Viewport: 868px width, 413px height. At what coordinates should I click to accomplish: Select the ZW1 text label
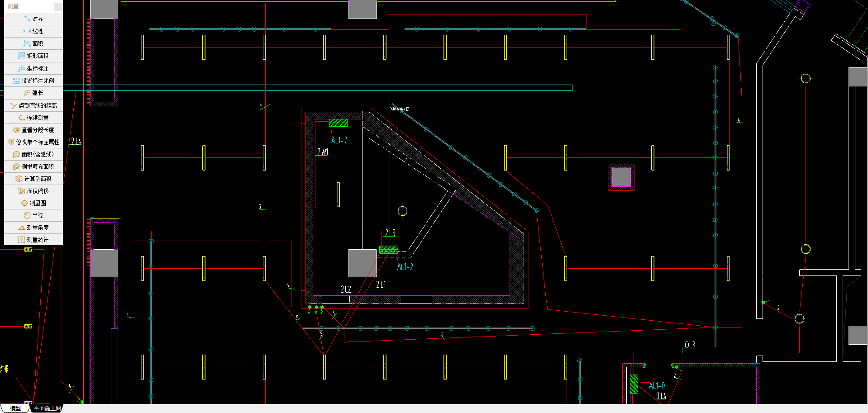coord(323,152)
